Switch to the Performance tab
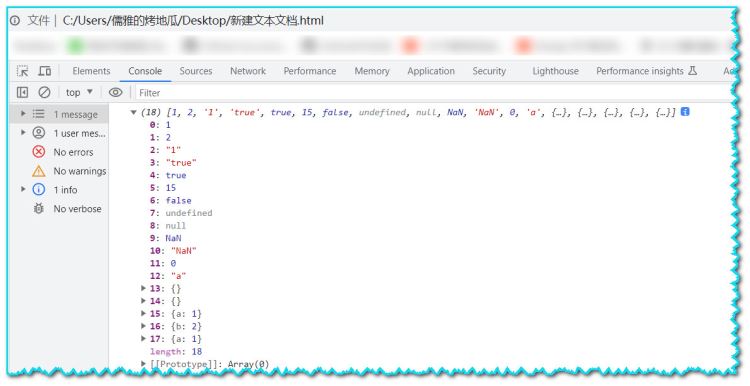 [x=309, y=71]
